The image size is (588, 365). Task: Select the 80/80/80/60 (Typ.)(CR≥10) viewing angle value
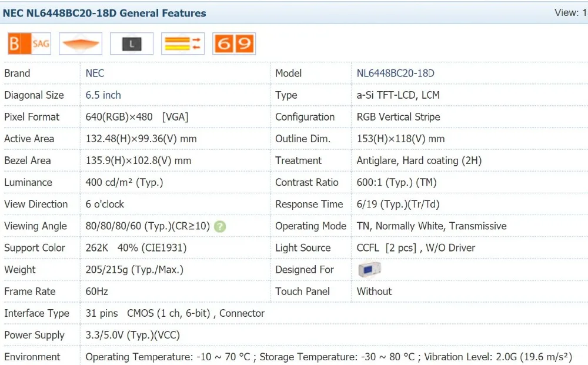coord(148,226)
